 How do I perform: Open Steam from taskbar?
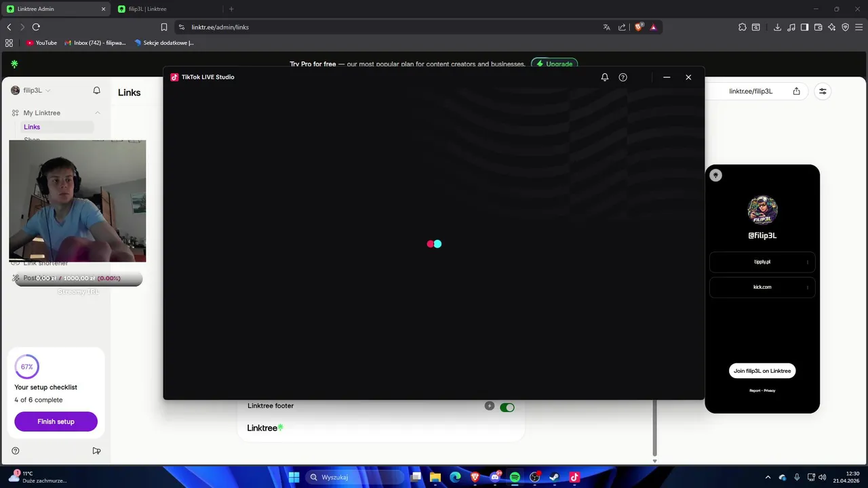coord(555,477)
